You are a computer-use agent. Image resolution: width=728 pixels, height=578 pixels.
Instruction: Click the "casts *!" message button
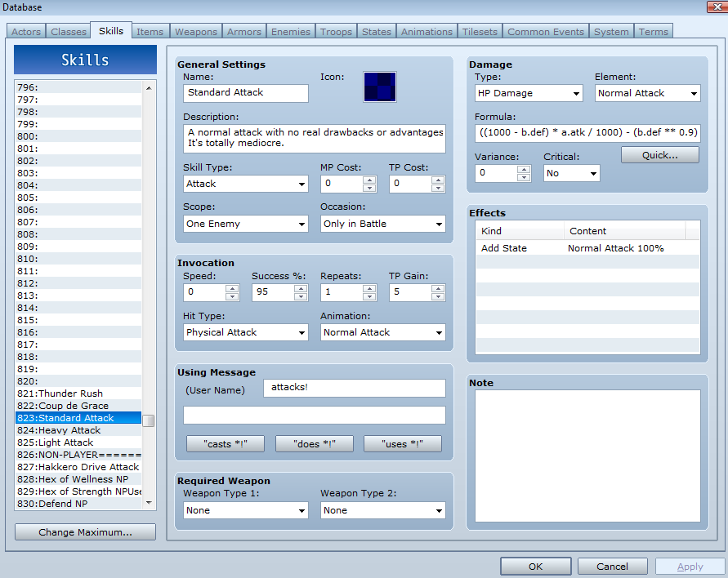point(226,444)
